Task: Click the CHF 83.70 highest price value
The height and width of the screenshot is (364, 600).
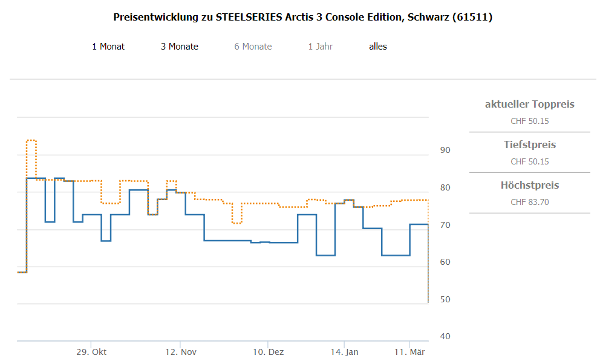Action: [529, 202]
